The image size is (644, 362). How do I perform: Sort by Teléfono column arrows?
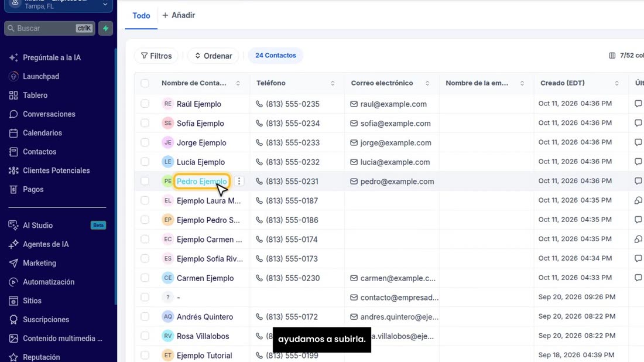click(333, 83)
